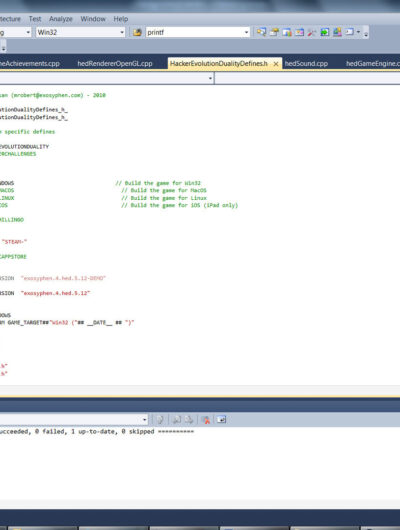The image size is (400, 530).
Task: Click the toolbar icon right of Object Browser
Action: point(299,32)
